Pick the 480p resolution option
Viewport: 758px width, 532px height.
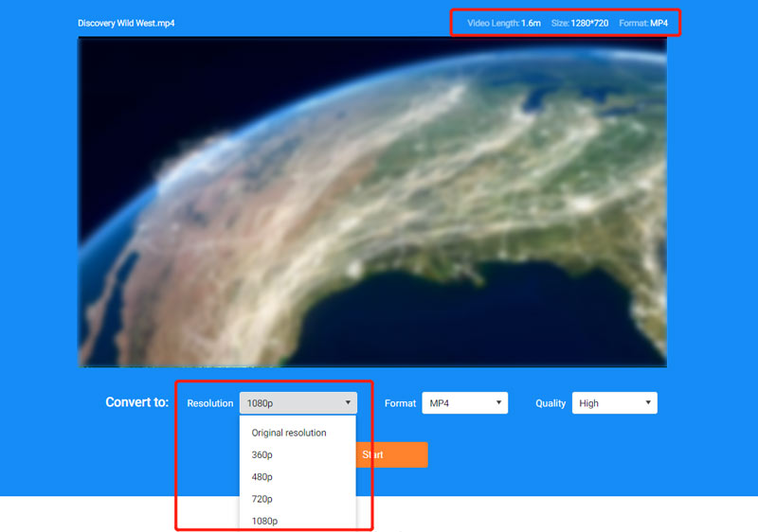click(262, 477)
